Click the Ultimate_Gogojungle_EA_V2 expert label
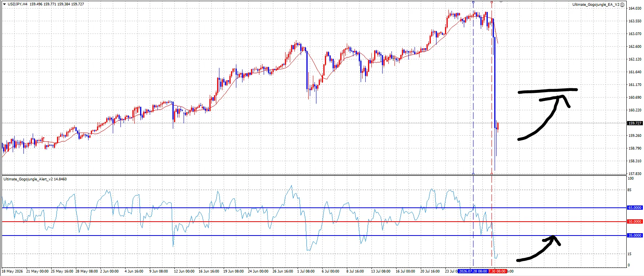The image size is (644, 276). coord(596,5)
